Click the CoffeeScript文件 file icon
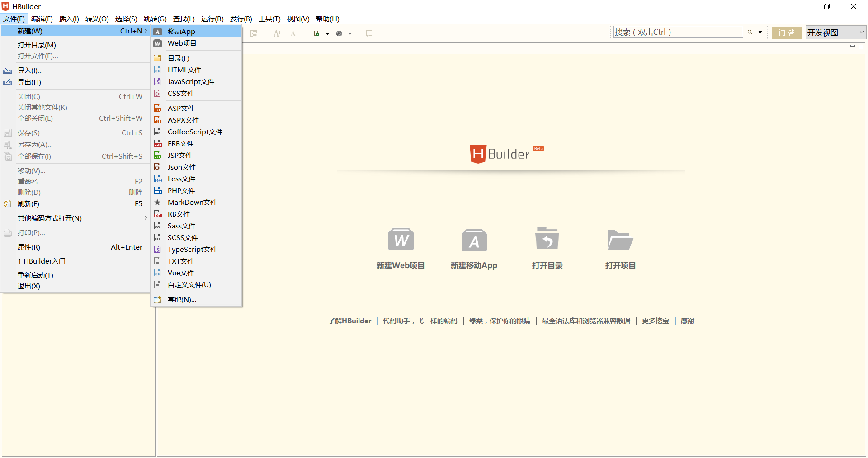The image size is (868, 458). 157,132
